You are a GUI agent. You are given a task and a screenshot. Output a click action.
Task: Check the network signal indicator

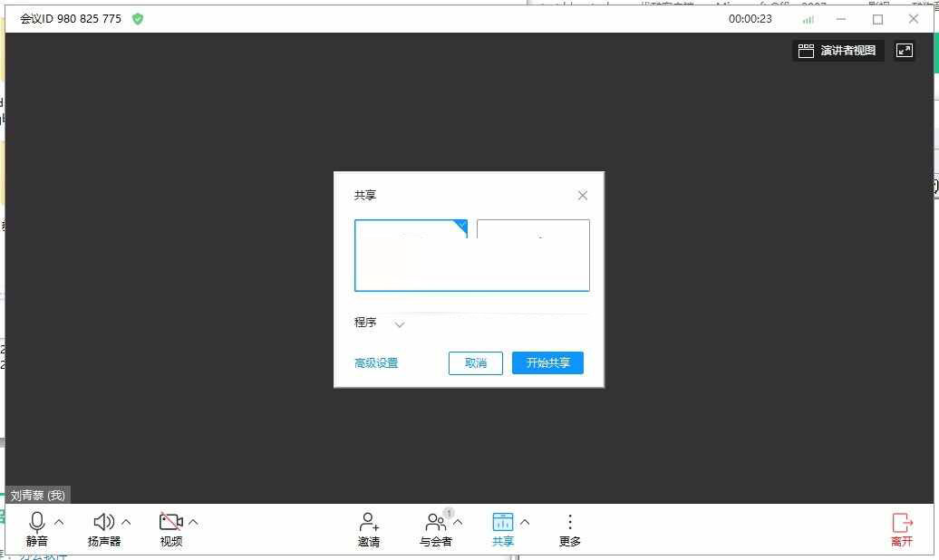tap(808, 18)
